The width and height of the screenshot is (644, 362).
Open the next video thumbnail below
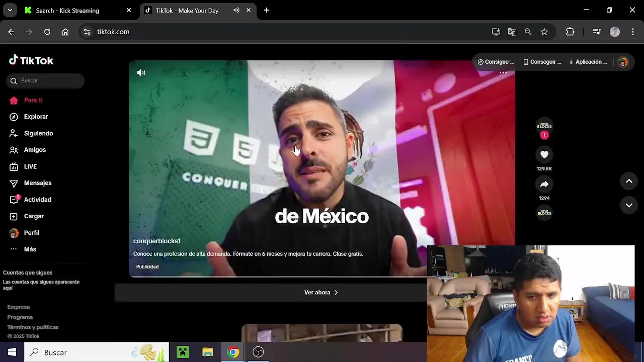click(322, 333)
